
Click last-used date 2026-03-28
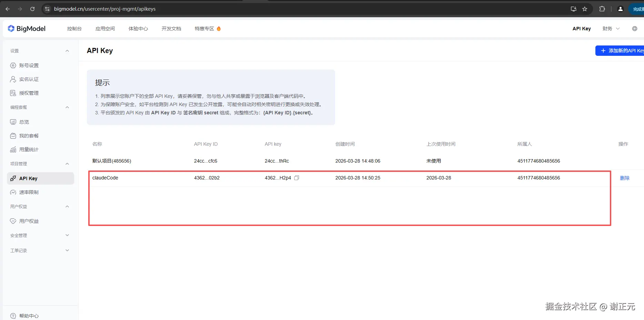point(439,178)
